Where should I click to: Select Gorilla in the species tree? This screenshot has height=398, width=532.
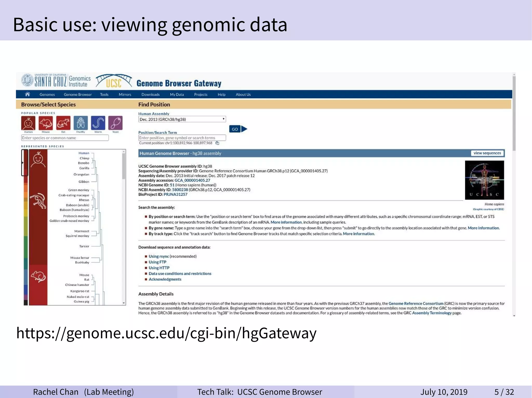click(84, 168)
